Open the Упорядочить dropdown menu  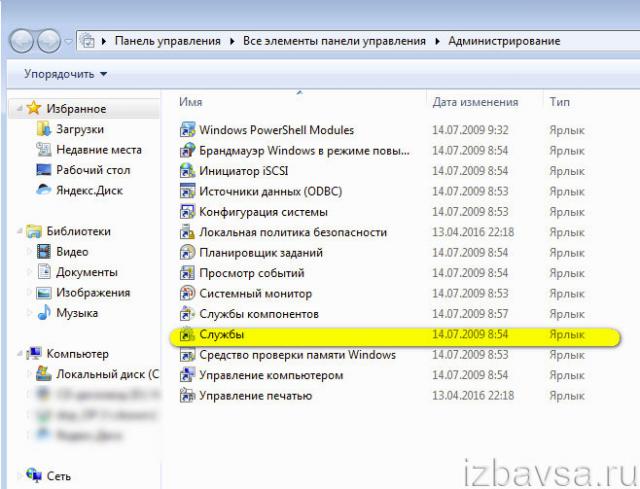[x=65, y=74]
